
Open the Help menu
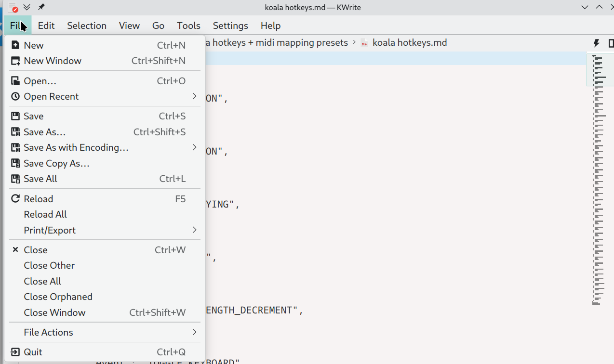(270, 26)
